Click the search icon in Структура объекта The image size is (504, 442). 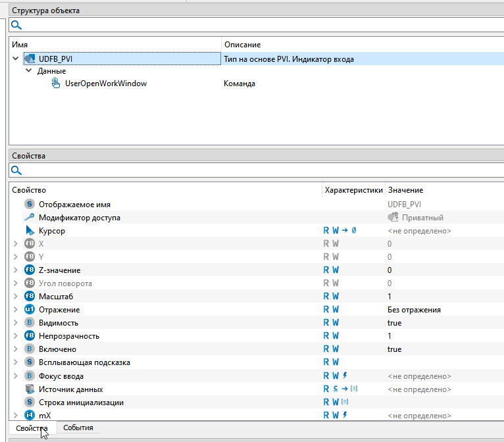click(16, 25)
